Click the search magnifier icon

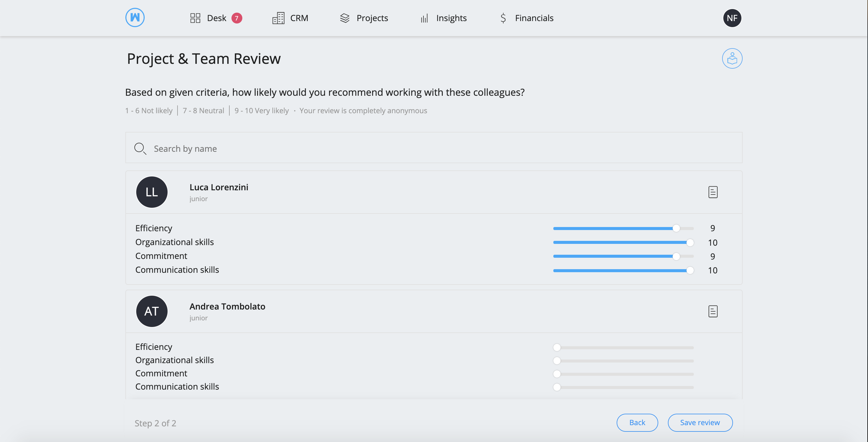coord(140,149)
